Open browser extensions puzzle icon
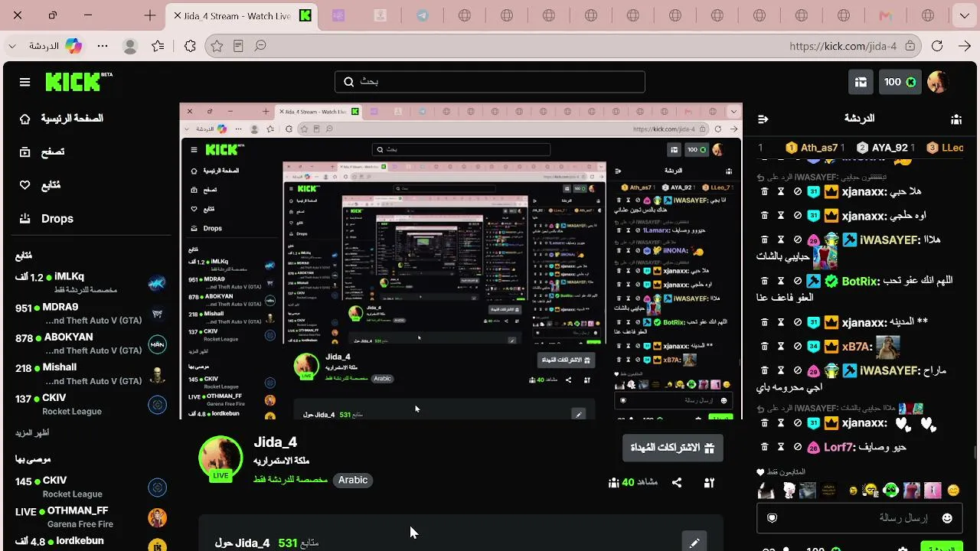The width and height of the screenshot is (980, 551). (190, 46)
